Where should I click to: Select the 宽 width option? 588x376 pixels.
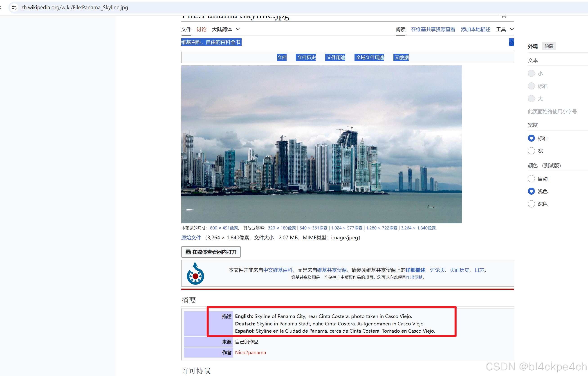(x=531, y=151)
